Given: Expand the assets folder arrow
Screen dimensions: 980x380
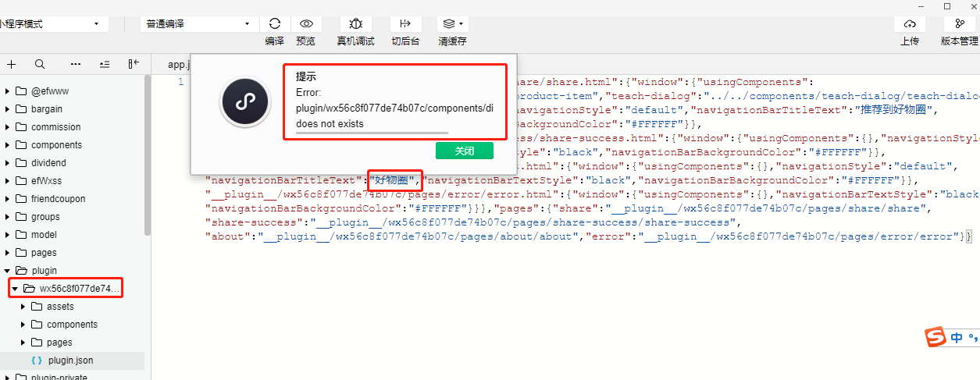Looking at the screenshot, I should click(23, 307).
